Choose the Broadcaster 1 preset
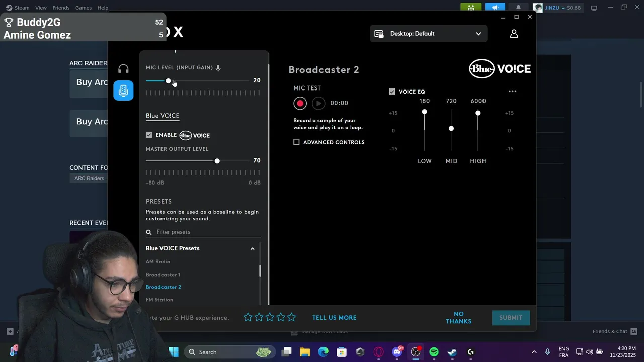 point(163,275)
